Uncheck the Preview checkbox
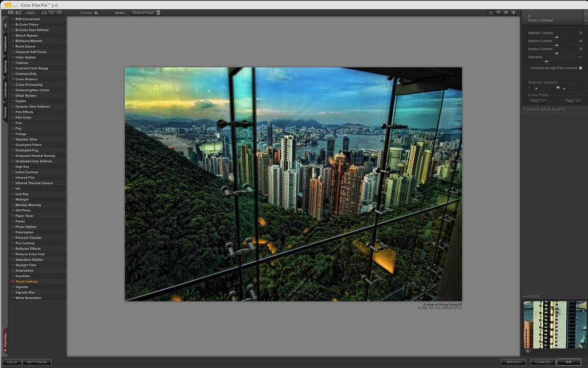The height and width of the screenshot is (368, 588). click(x=96, y=12)
